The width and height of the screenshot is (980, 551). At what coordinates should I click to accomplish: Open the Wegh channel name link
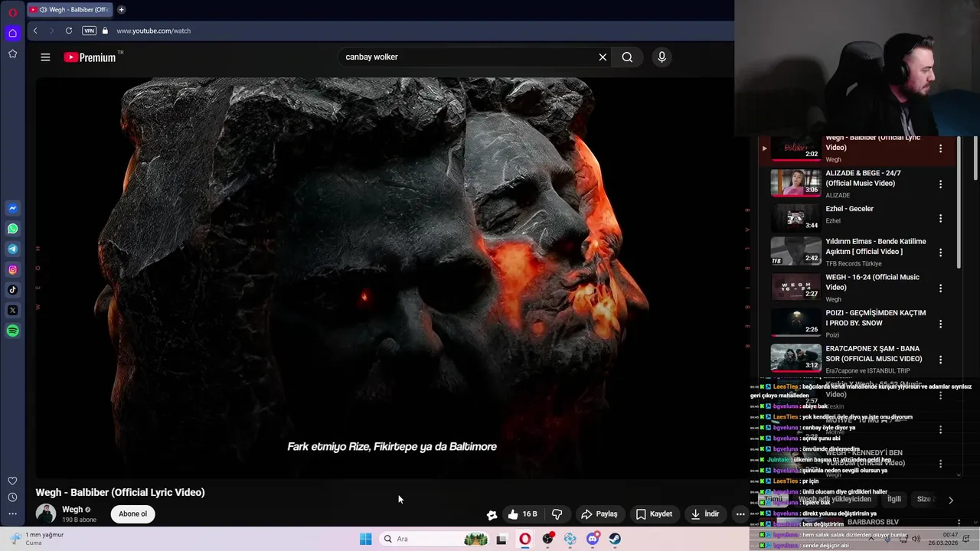click(x=72, y=510)
